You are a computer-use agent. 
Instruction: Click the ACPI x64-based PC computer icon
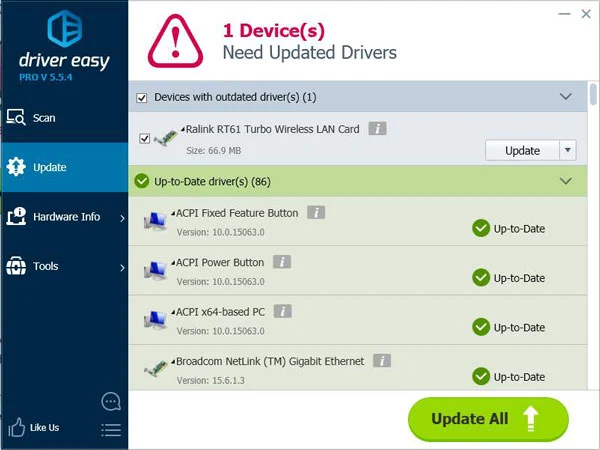tap(155, 320)
